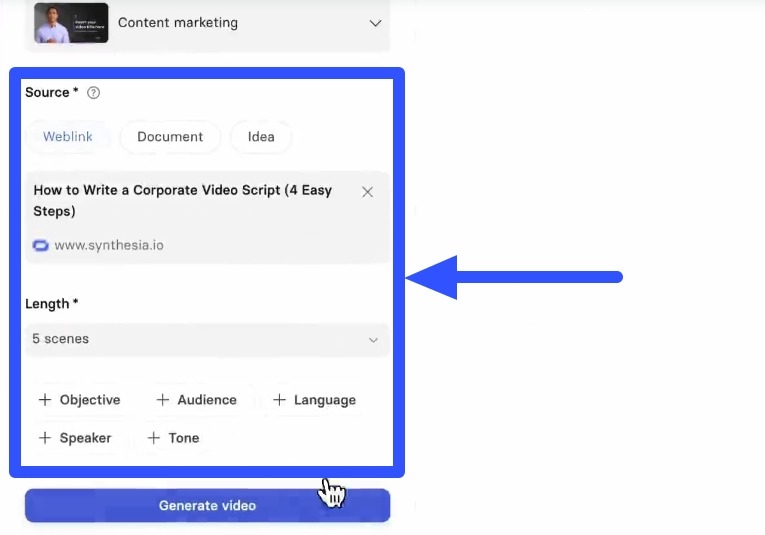Open the Length dropdown showing 5 scenes

206,339
